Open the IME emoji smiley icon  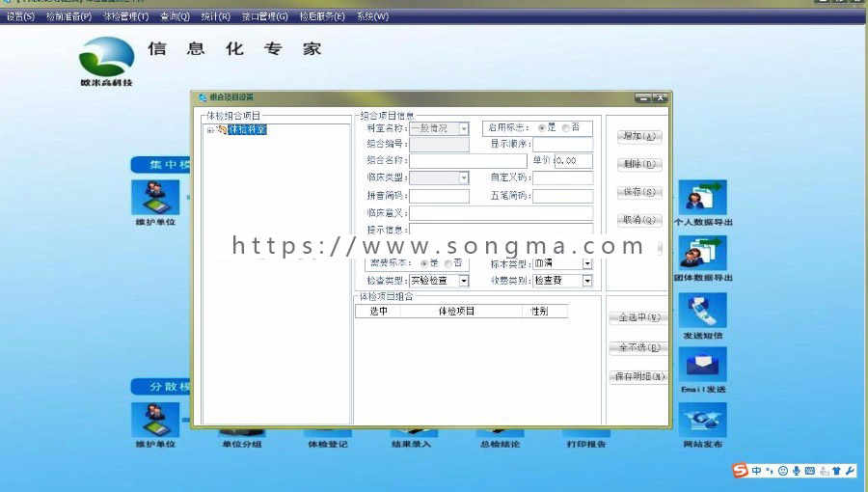tap(783, 471)
